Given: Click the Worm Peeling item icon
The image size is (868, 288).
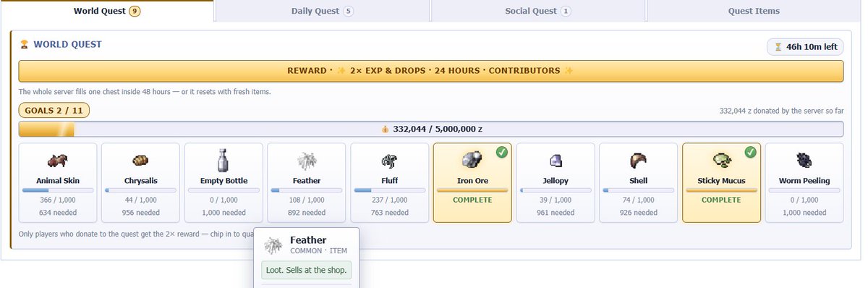Looking at the screenshot, I should click(804, 160).
